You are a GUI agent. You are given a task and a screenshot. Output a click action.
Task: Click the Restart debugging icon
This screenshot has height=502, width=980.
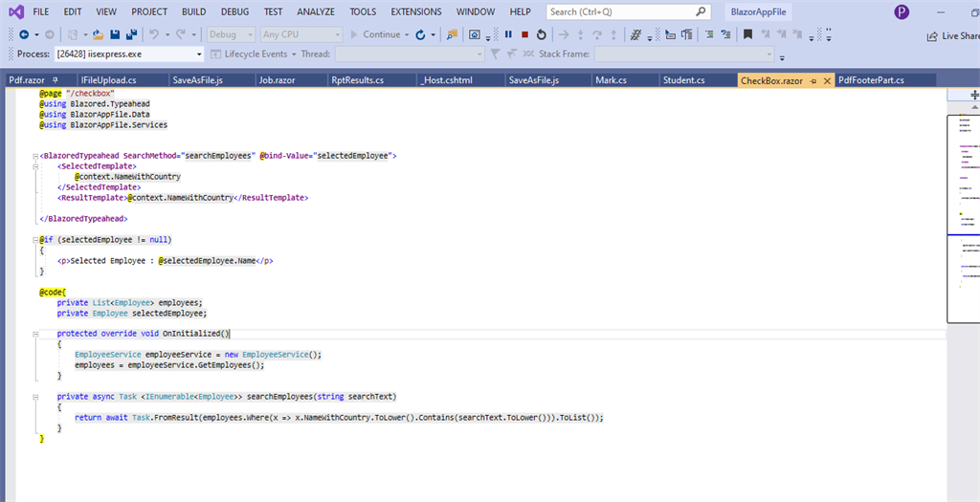542,34
